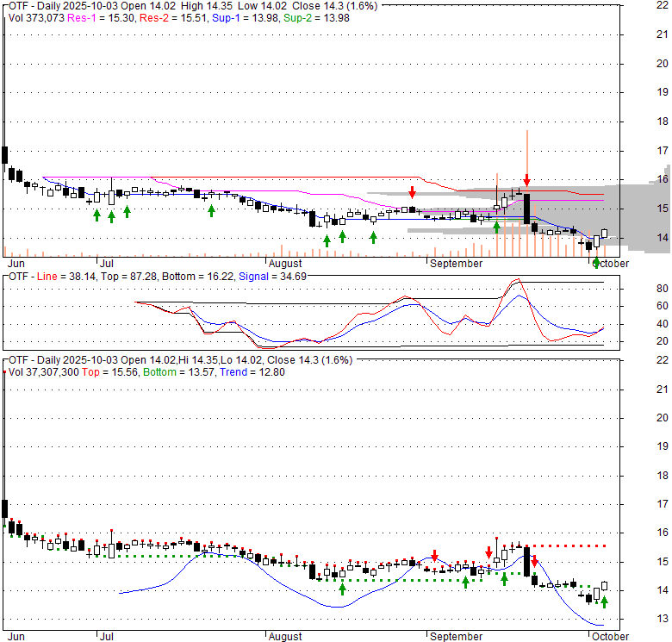Viewport: 672px width, 642px height.
Task: Click the bottom chart title with Hi 14.35
Action: 180,360
